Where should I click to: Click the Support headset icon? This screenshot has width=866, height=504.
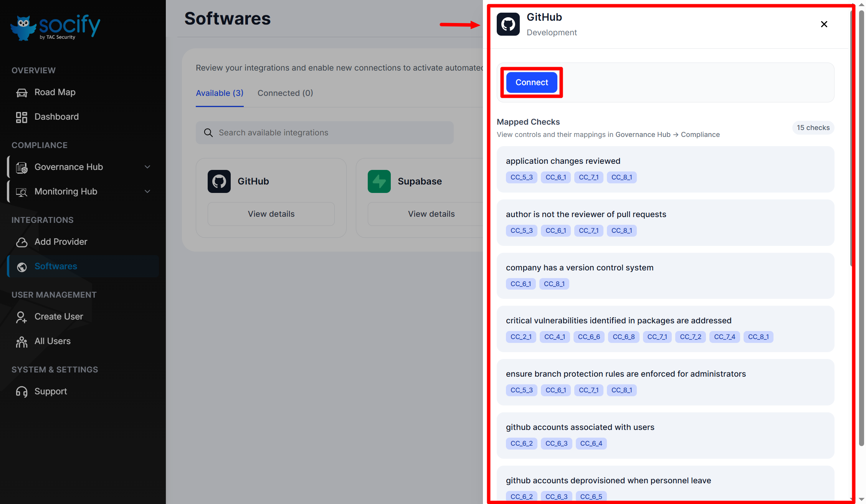[x=21, y=392]
